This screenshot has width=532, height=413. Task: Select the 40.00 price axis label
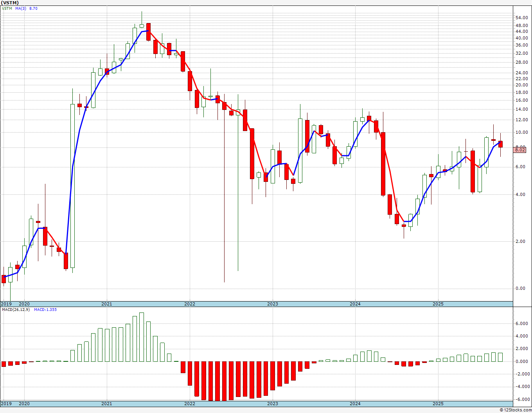point(521,38)
